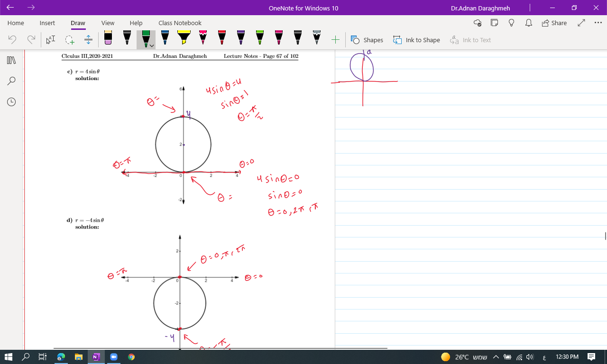Select the eraser tool
607x364 pixels.
[x=108, y=39]
